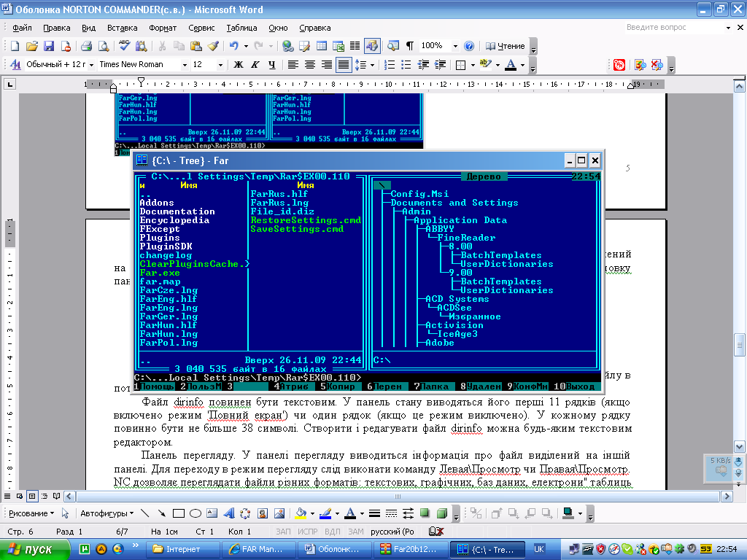Click 5Копир in Far key bar
Screen dimensions: 747x560
coord(338,386)
